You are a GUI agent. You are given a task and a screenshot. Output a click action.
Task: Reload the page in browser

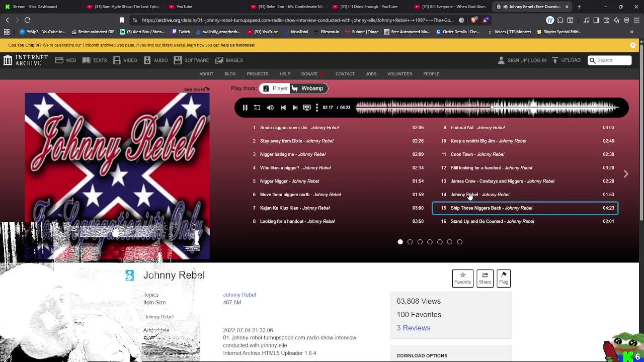(27, 20)
